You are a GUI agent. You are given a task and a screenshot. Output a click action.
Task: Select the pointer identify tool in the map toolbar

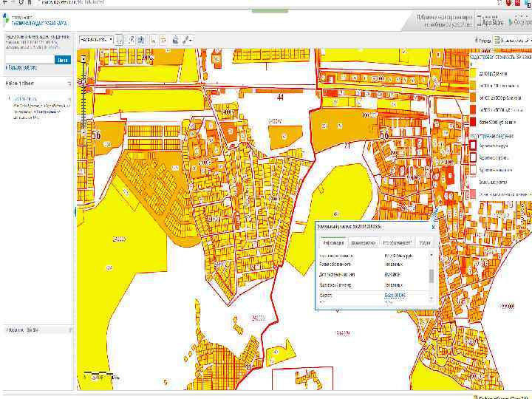153,40
